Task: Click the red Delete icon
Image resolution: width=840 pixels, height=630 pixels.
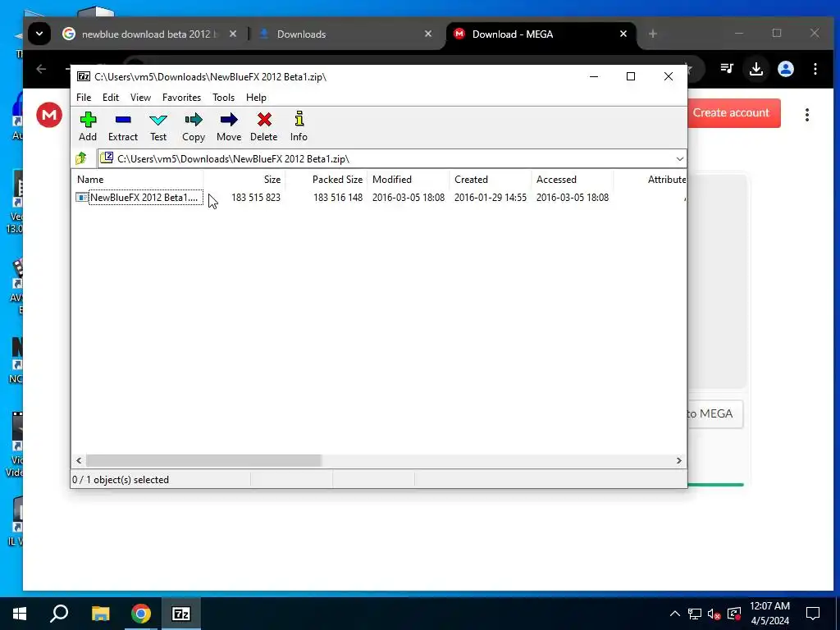Action: tap(263, 126)
